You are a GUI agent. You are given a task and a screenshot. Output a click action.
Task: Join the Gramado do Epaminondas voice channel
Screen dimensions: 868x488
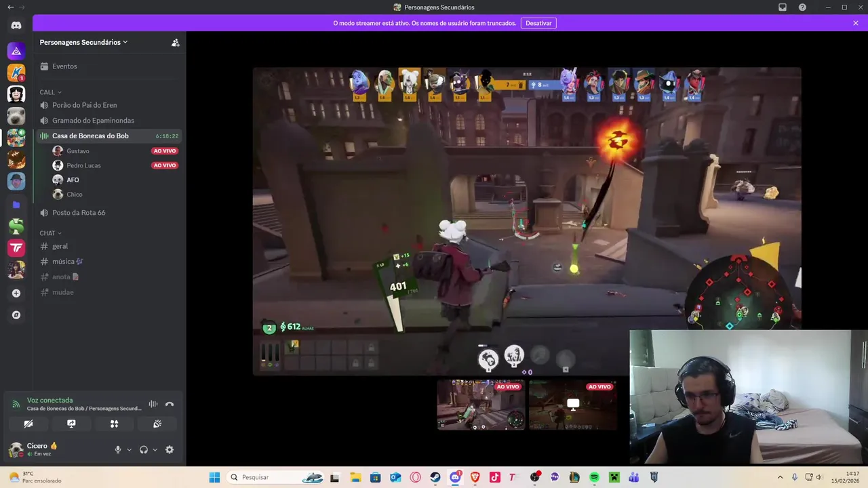point(108,121)
